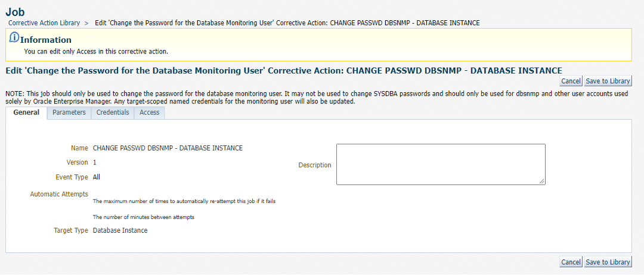This screenshot has height=275, width=644.
Task: Switch to the Parameters tab
Action: tap(69, 112)
